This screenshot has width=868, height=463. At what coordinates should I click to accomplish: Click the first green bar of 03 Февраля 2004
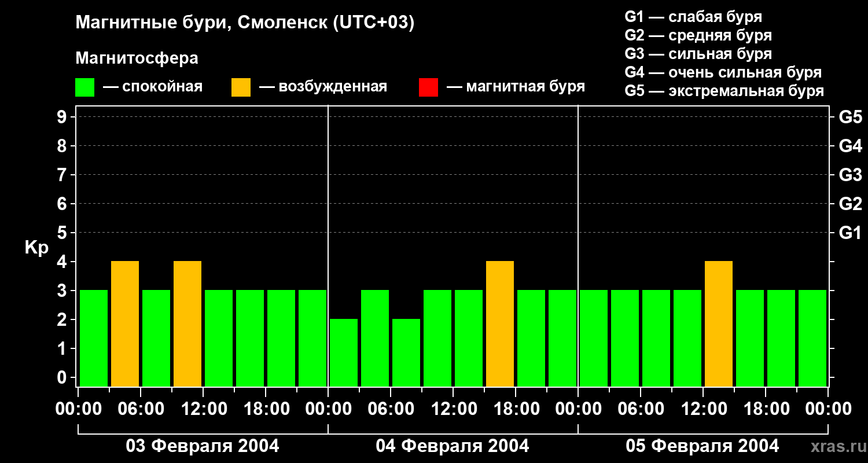pyautogui.click(x=94, y=338)
